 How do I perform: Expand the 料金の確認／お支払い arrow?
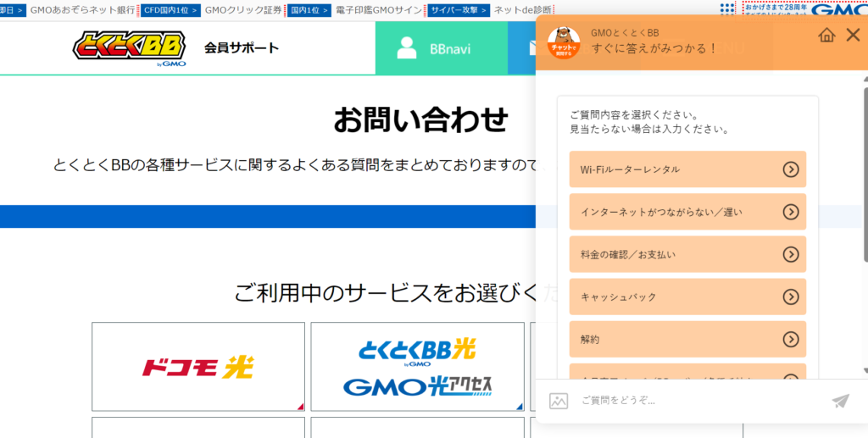790,254
